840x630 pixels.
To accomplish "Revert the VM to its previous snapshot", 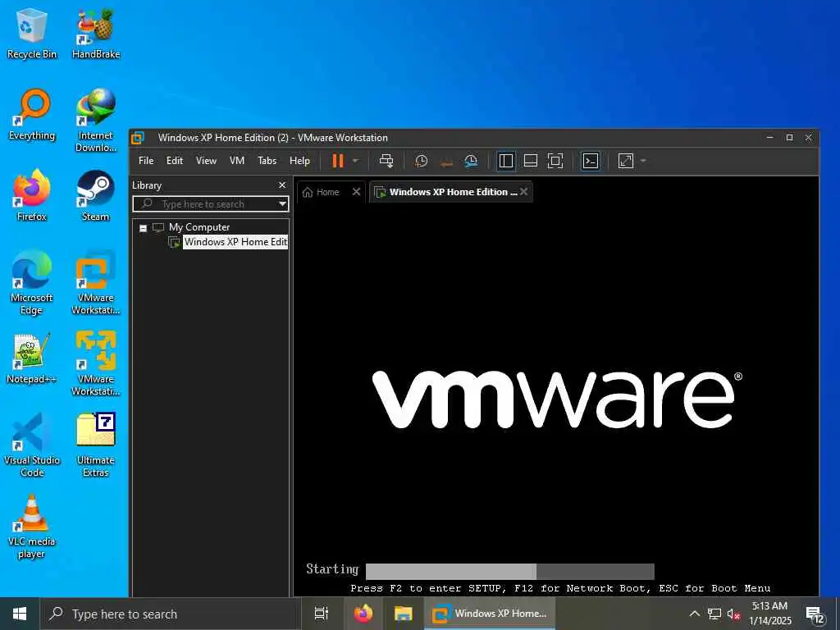I will click(446, 162).
